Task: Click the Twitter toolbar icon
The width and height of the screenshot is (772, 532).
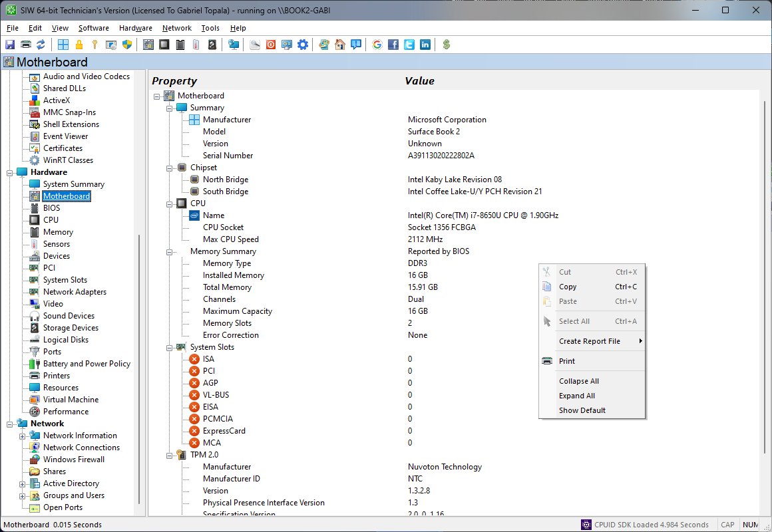Action: 409,45
